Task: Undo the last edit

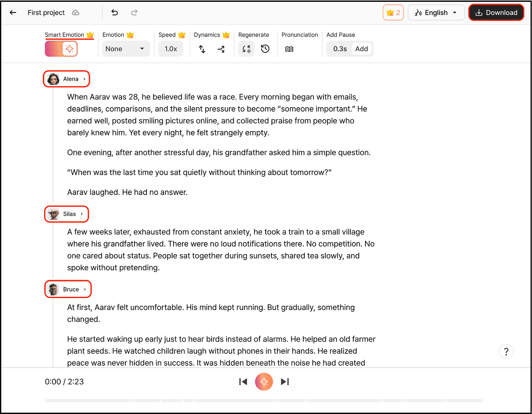Action: [x=115, y=12]
